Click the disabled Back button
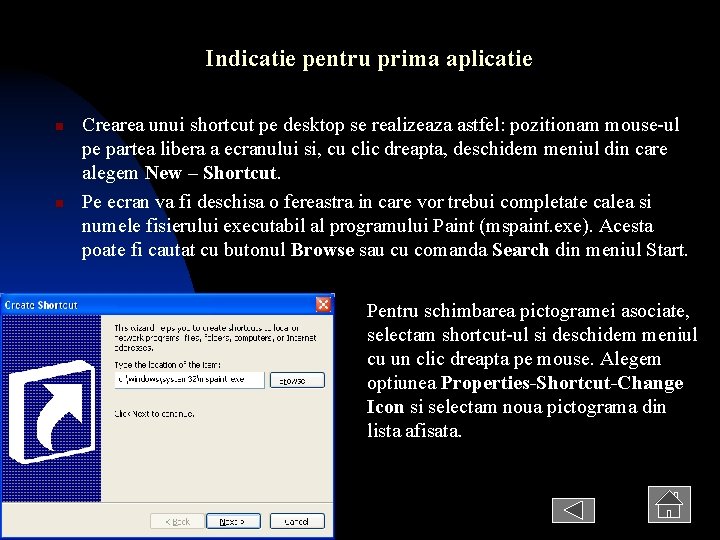The height and width of the screenshot is (540, 720). tap(178, 521)
